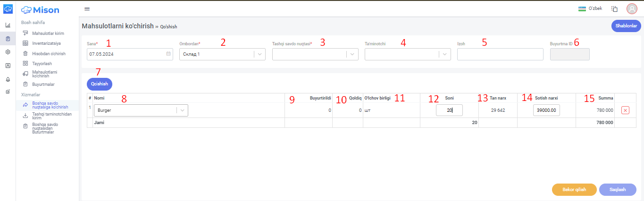Open the settings gear icon in left rail

8,52
